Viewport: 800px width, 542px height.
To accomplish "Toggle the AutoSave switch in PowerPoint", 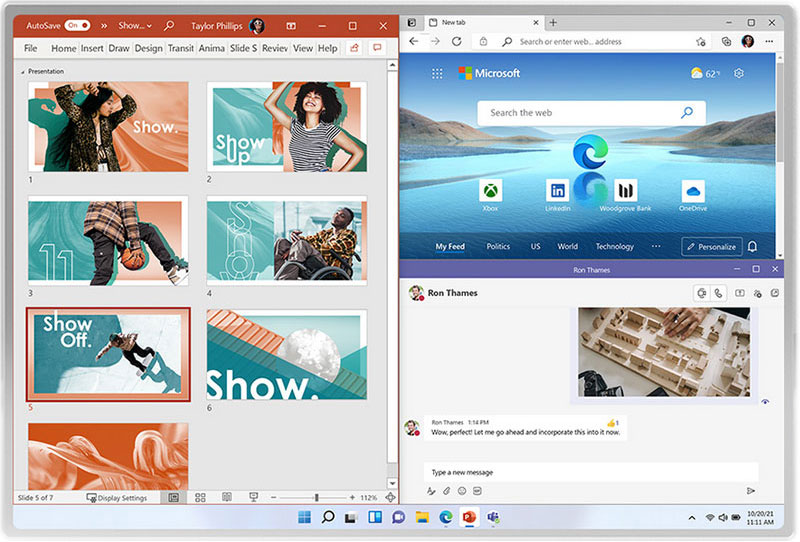I will (77, 25).
